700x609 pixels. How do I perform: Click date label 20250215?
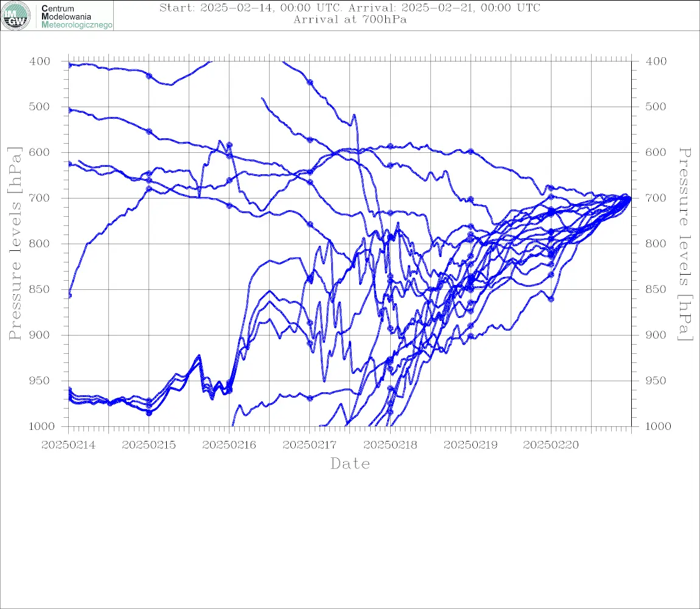[x=149, y=445]
